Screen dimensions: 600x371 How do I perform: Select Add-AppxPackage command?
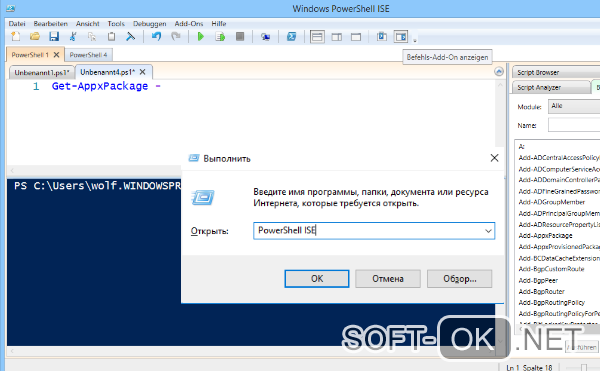click(x=546, y=236)
